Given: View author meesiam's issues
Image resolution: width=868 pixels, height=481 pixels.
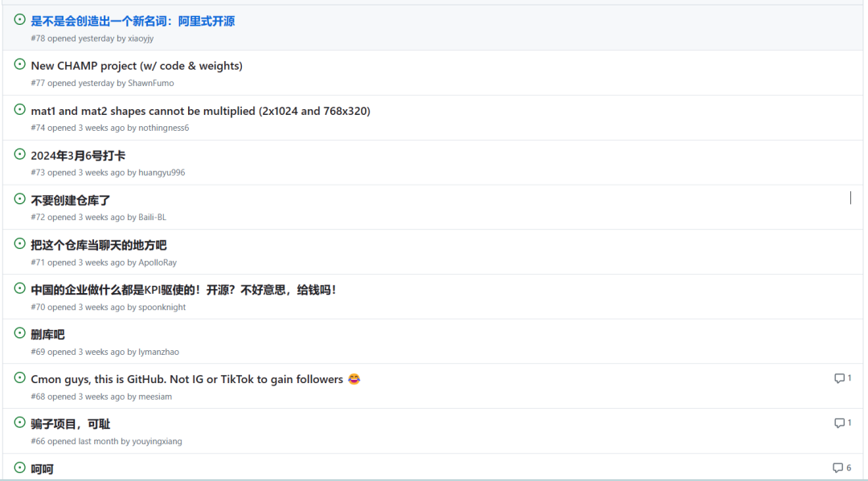Looking at the screenshot, I should pos(155,397).
